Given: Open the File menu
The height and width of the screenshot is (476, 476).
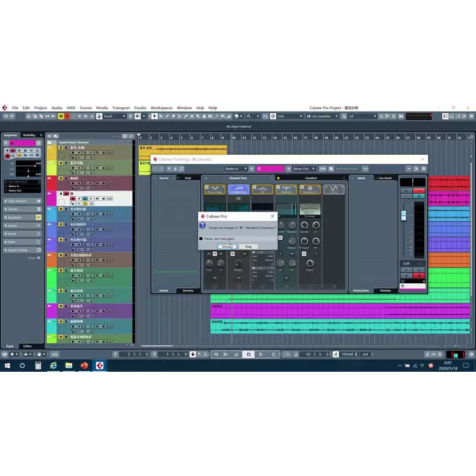Looking at the screenshot, I should pos(15,108).
